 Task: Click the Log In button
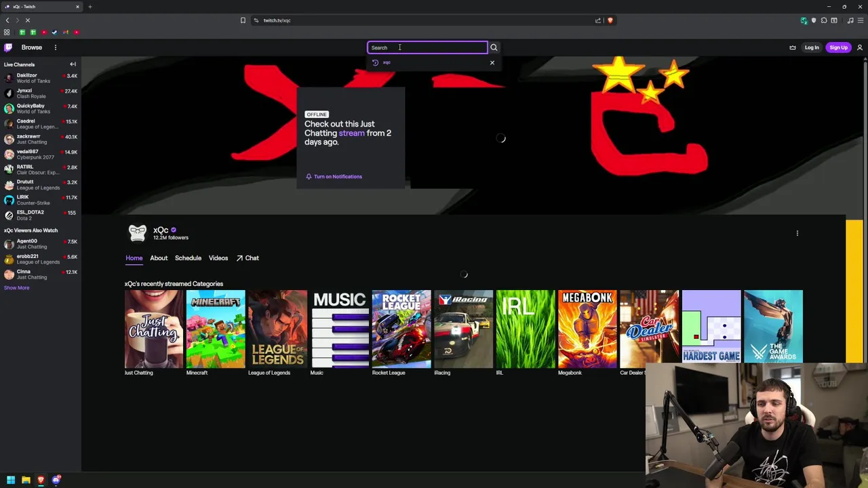[812, 47]
